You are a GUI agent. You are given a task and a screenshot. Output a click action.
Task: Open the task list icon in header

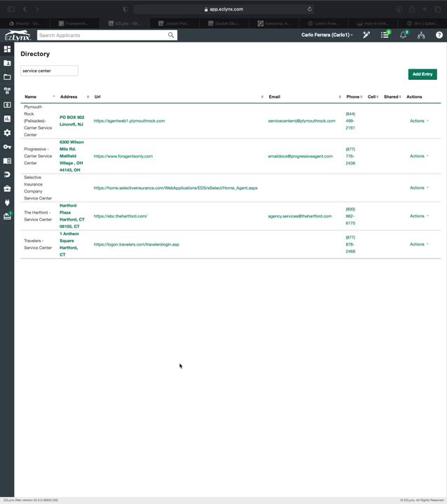click(385, 35)
